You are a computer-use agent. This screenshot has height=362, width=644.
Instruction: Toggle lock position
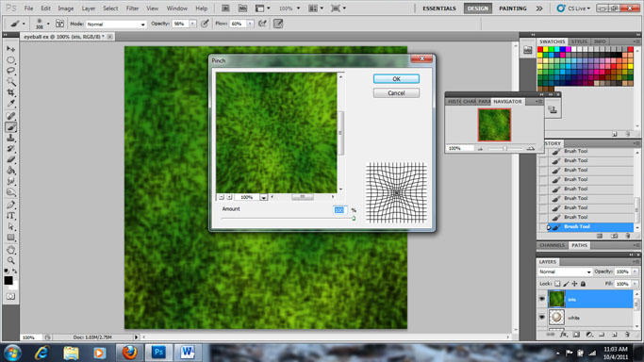click(574, 284)
